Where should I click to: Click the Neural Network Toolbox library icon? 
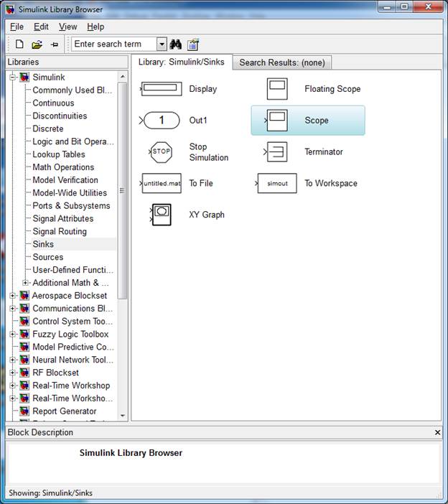tap(24, 360)
